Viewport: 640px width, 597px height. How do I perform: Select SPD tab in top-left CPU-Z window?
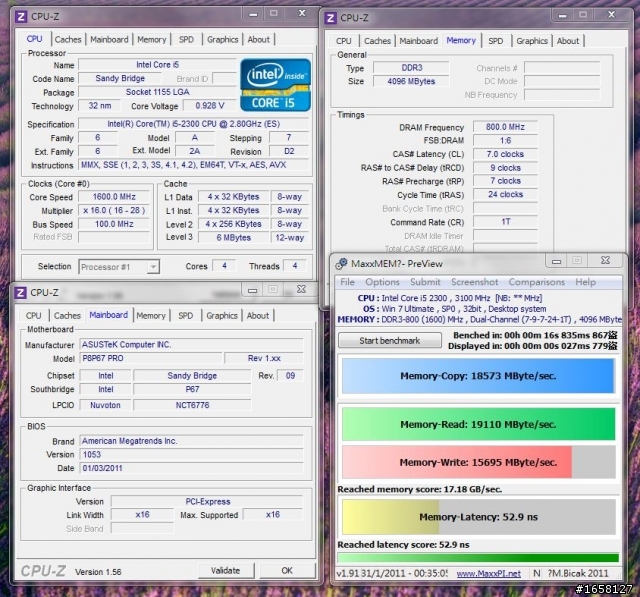[x=186, y=40]
